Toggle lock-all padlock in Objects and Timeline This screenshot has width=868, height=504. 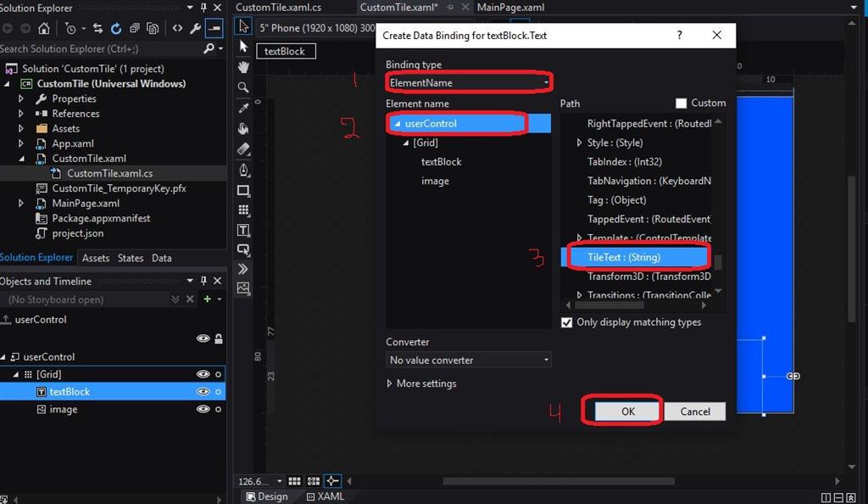coord(219,339)
